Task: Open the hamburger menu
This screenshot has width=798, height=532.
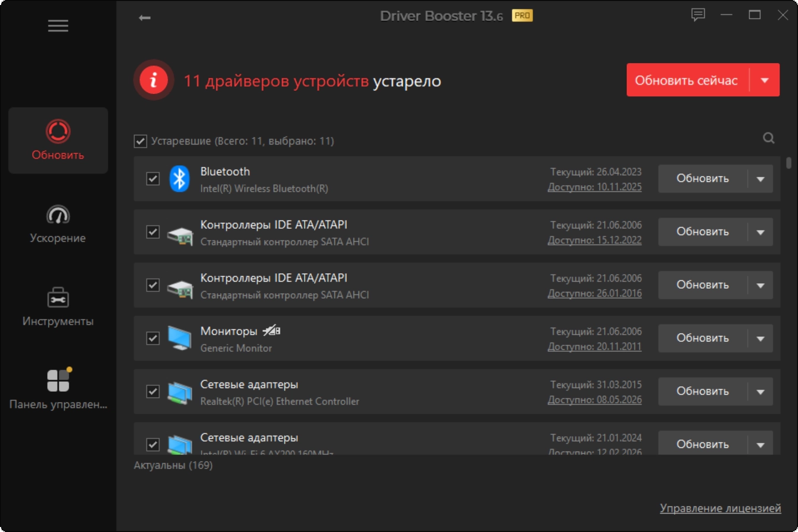Action: pos(58,25)
